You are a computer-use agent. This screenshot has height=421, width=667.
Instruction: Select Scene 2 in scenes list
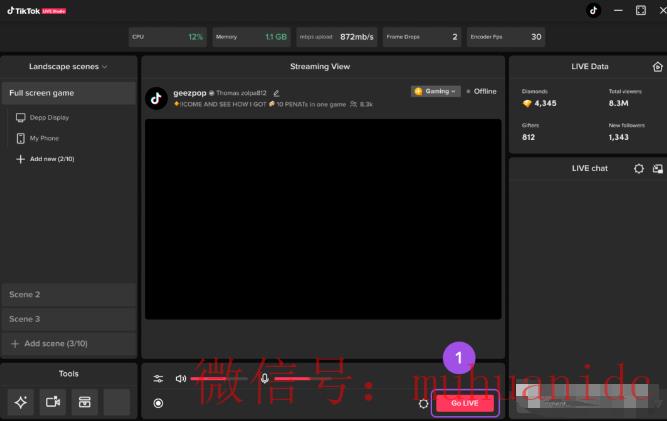(68, 294)
